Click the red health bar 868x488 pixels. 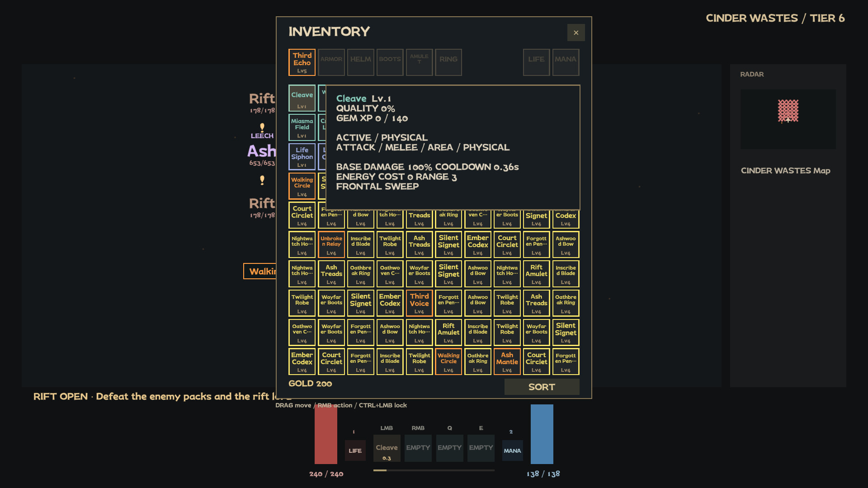326,434
